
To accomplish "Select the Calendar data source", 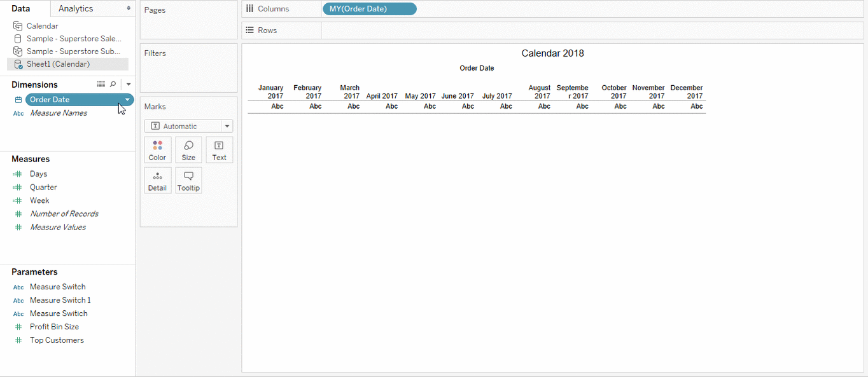I will pyautogui.click(x=41, y=25).
